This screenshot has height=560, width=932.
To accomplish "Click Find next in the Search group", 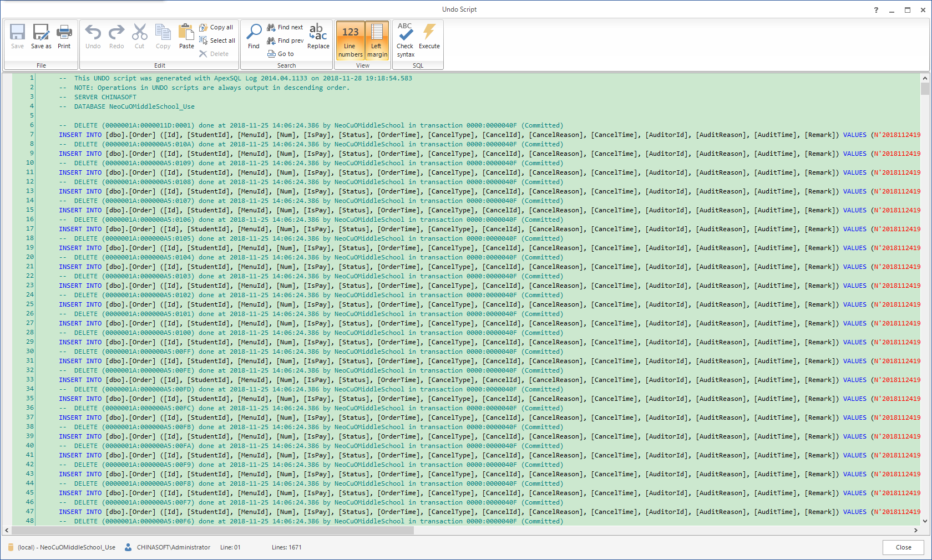I will click(x=285, y=27).
